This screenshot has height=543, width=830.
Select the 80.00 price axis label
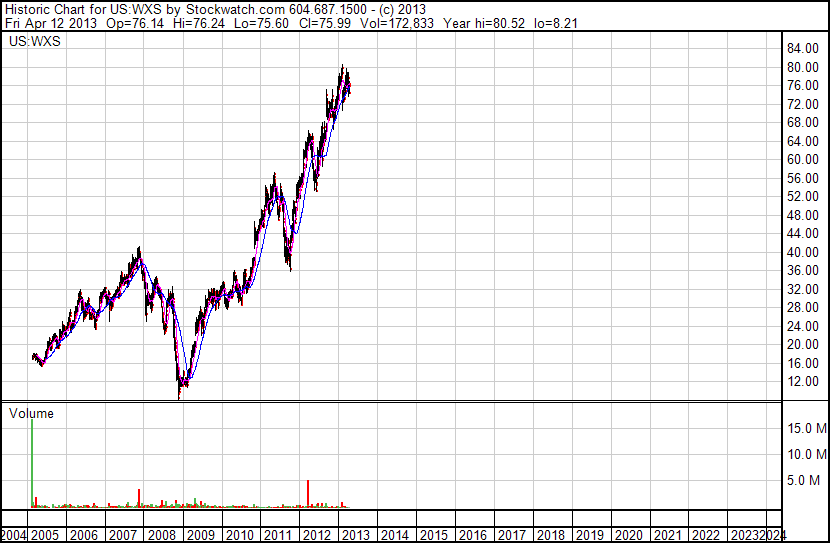(x=803, y=67)
